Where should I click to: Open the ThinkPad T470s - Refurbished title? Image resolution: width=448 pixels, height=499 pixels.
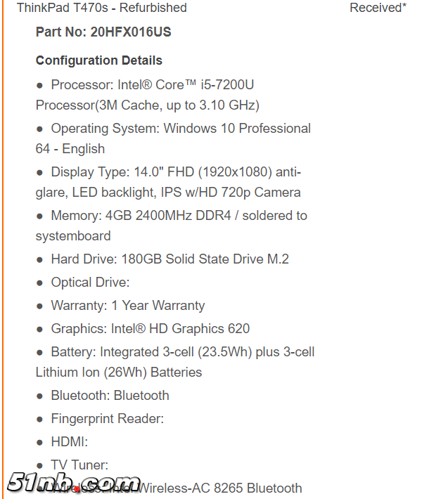pos(102,8)
